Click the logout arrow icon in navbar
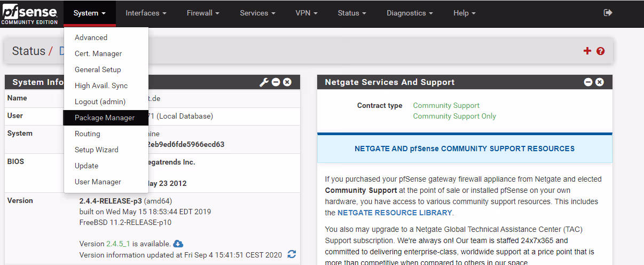644x265 pixels. (608, 13)
